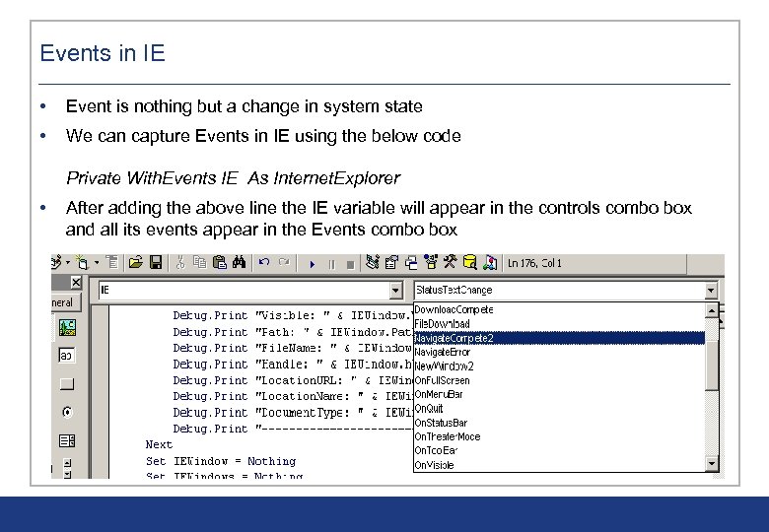Click events list scroll up arrow

coord(712,310)
